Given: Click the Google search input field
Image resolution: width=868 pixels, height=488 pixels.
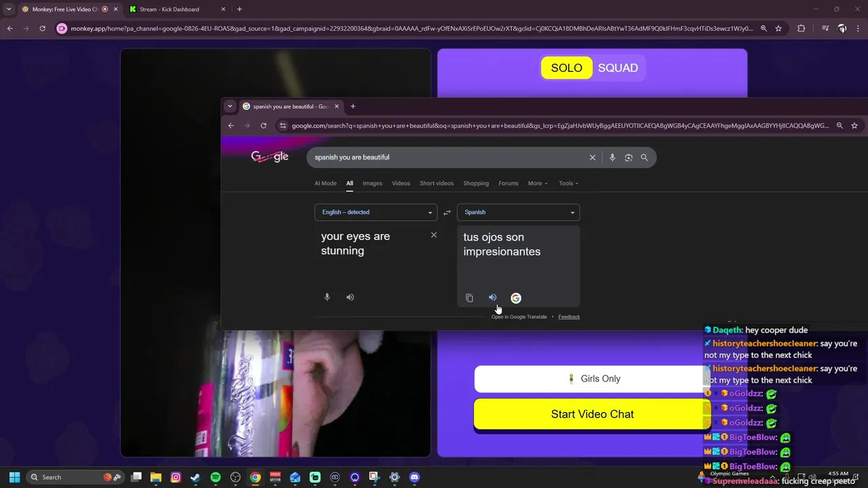Looking at the screenshot, I should point(448,157).
